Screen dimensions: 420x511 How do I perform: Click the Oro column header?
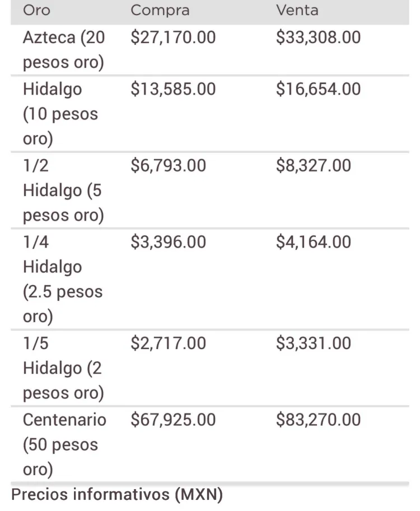coord(36,10)
